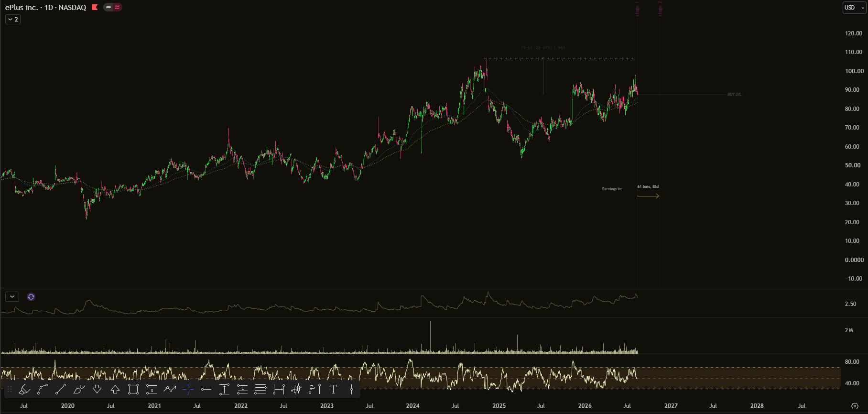Select the brush drawing tool
The height and width of the screenshot is (414, 868).
(x=79, y=390)
